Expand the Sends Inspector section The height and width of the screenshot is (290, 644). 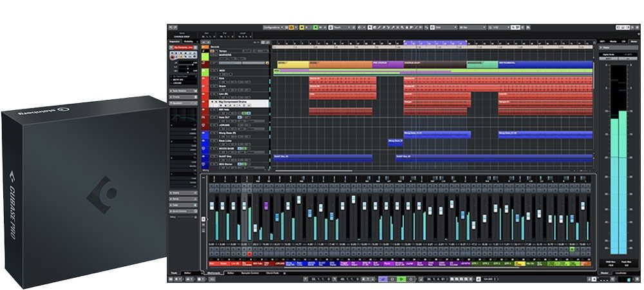click(184, 198)
